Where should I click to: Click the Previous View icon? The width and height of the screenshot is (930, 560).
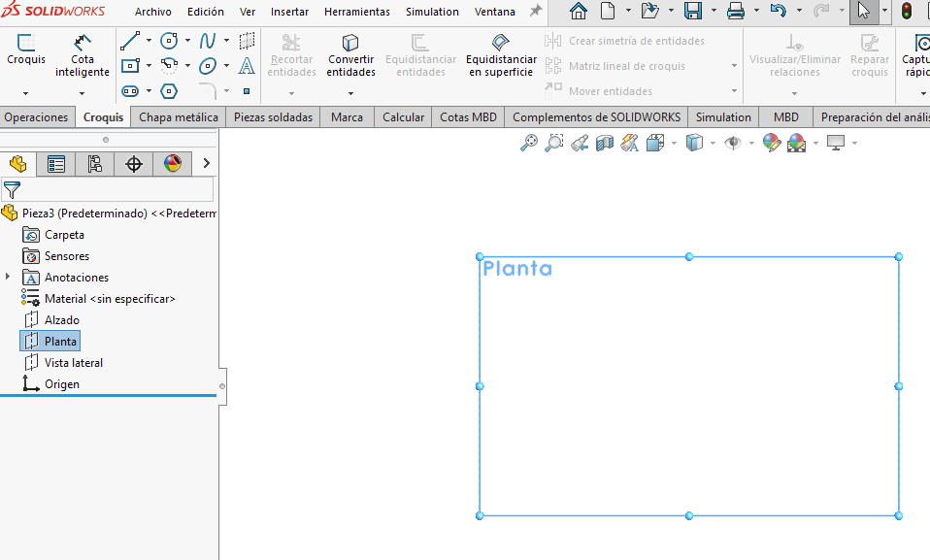pos(580,143)
